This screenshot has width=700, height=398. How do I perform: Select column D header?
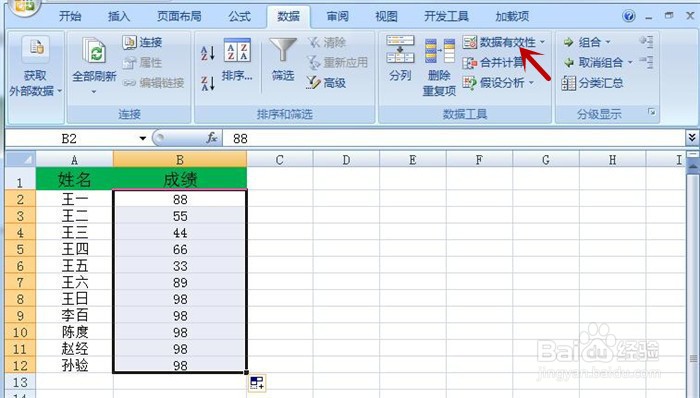[x=346, y=159]
